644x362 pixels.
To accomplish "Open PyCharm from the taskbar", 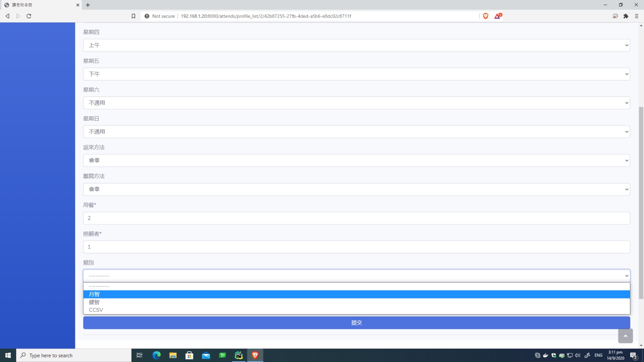I will click(239, 355).
